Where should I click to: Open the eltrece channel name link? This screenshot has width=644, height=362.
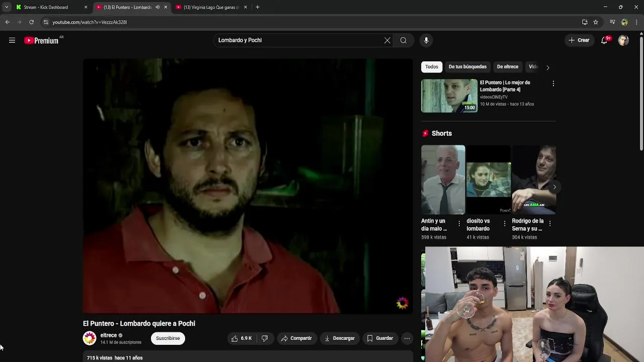pos(109,335)
